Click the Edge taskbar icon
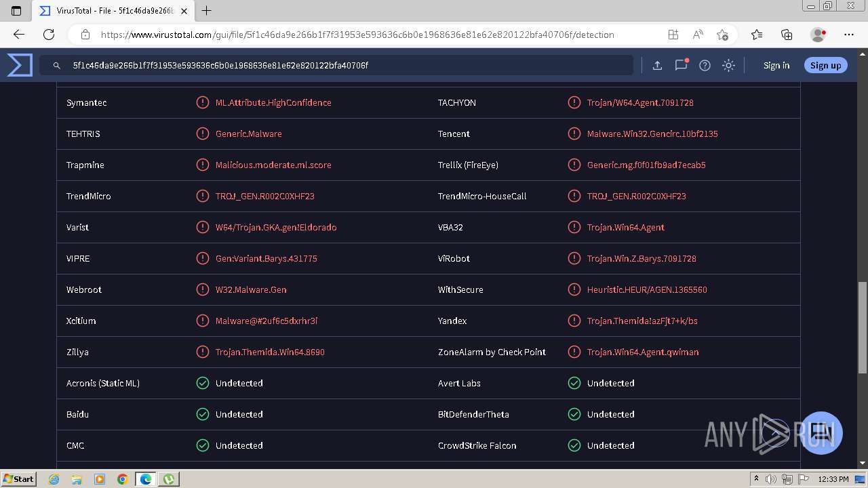Viewport: 868px width, 488px height. pyautogui.click(x=145, y=479)
